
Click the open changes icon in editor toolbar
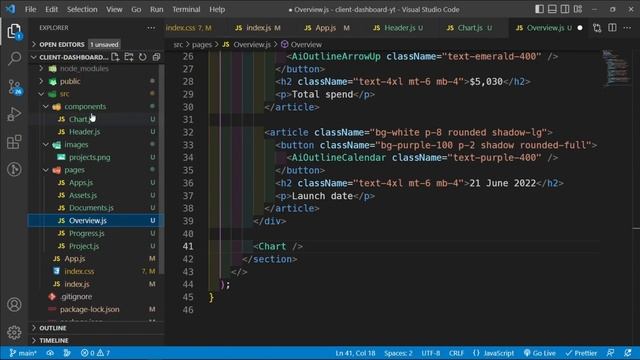tap(597, 28)
